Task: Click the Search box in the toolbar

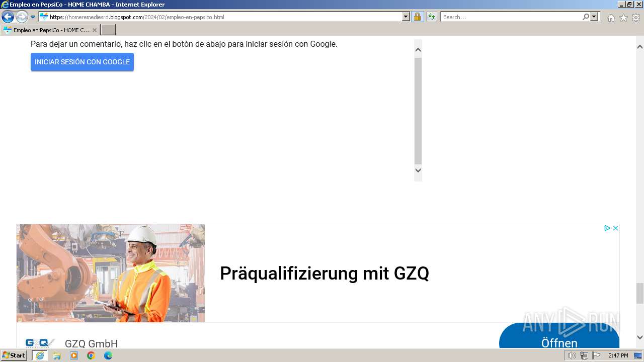Action: 511,17
